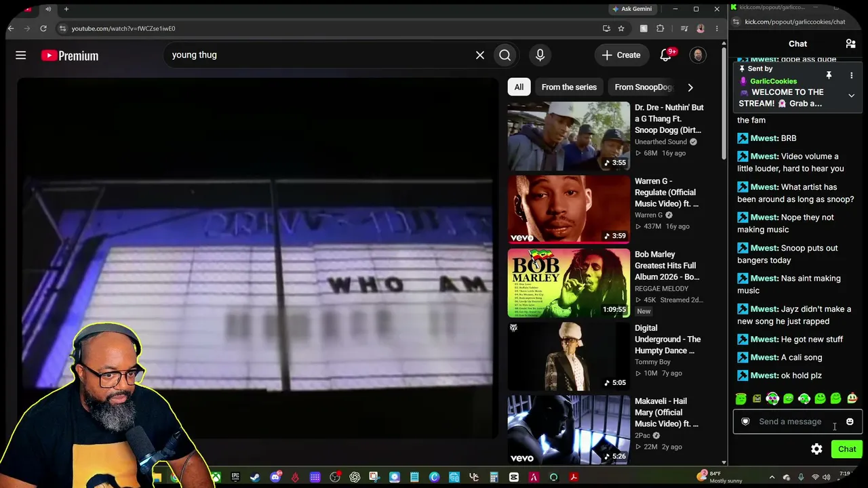Clear the 'young thug' search text
The width and height of the screenshot is (868, 488).
click(480, 55)
